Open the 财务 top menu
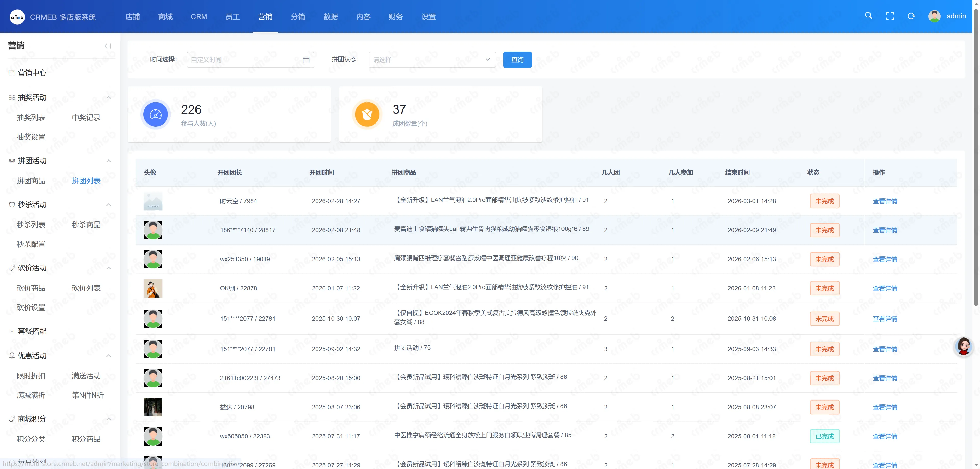 pos(396,17)
